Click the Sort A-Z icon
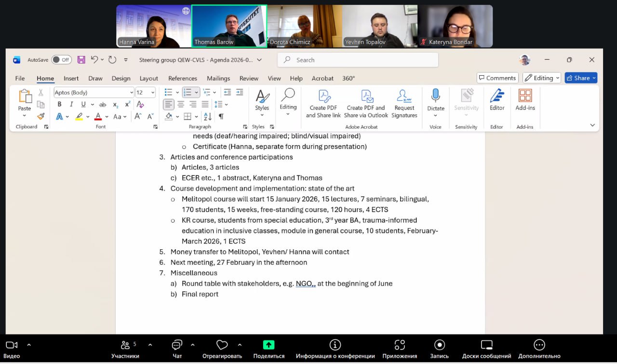 (208, 116)
